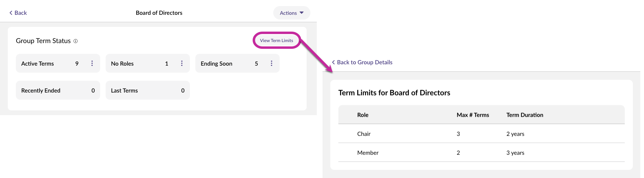Click the info icon beside Group Term Status
Screen dimensions: 644x178
pyautogui.click(x=76, y=41)
